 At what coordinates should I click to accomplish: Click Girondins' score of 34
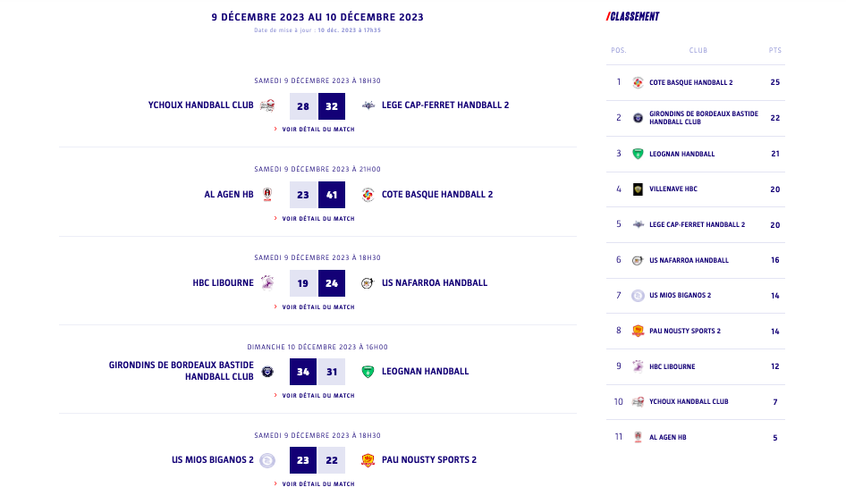click(x=303, y=372)
